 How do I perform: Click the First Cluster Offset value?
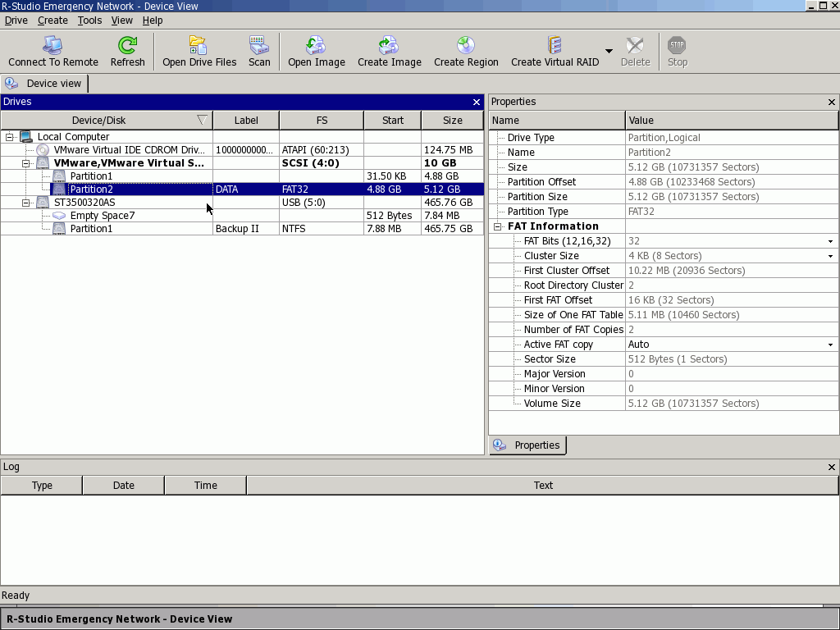687,271
